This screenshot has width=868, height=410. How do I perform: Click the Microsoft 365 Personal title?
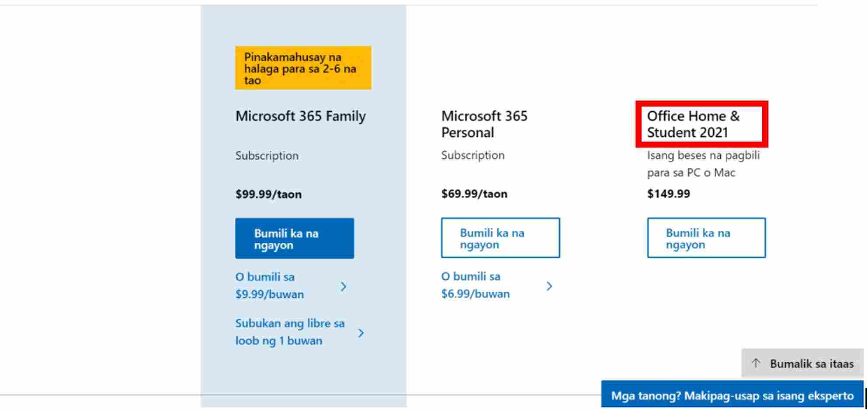click(484, 124)
